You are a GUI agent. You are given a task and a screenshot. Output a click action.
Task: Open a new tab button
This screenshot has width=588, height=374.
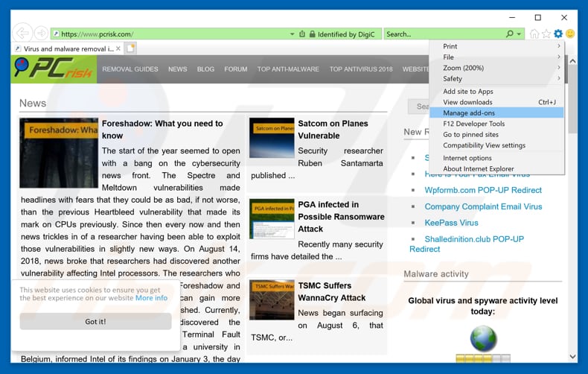(x=130, y=48)
